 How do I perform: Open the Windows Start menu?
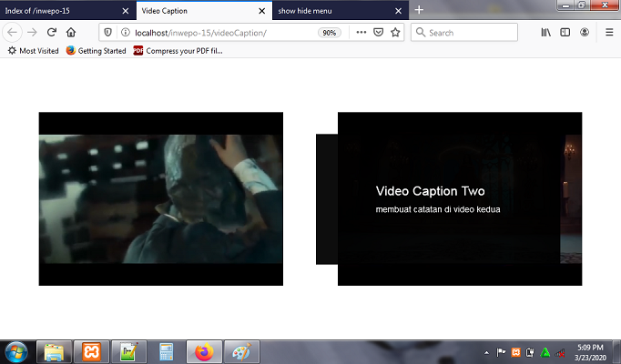[15, 352]
